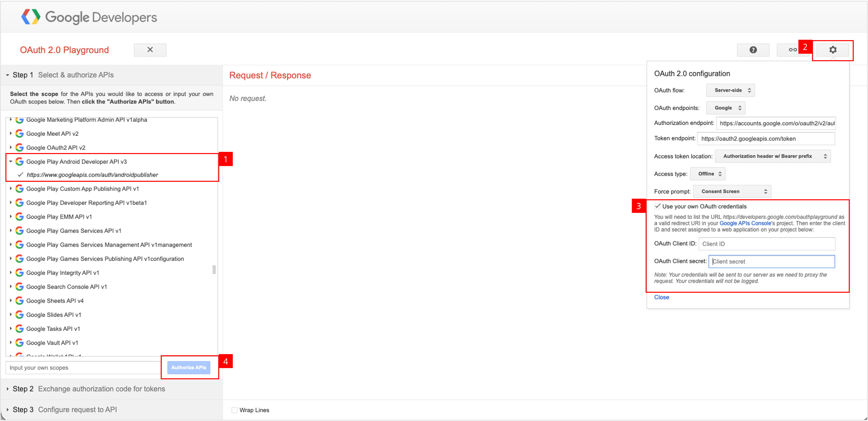
Task: Expand Google Play Games Services Management API
Action: [11, 245]
